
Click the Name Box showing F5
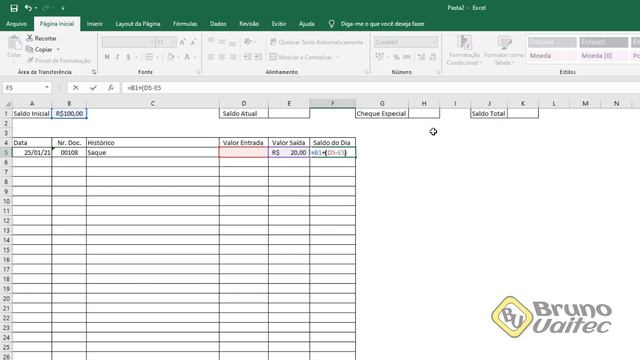23,88
